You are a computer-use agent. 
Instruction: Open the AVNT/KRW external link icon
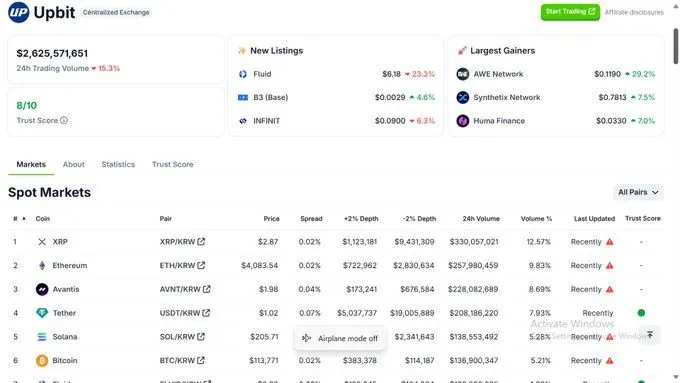pos(206,289)
